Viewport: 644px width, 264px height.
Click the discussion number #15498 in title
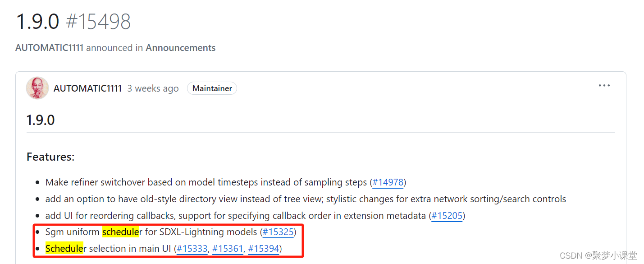click(x=98, y=22)
